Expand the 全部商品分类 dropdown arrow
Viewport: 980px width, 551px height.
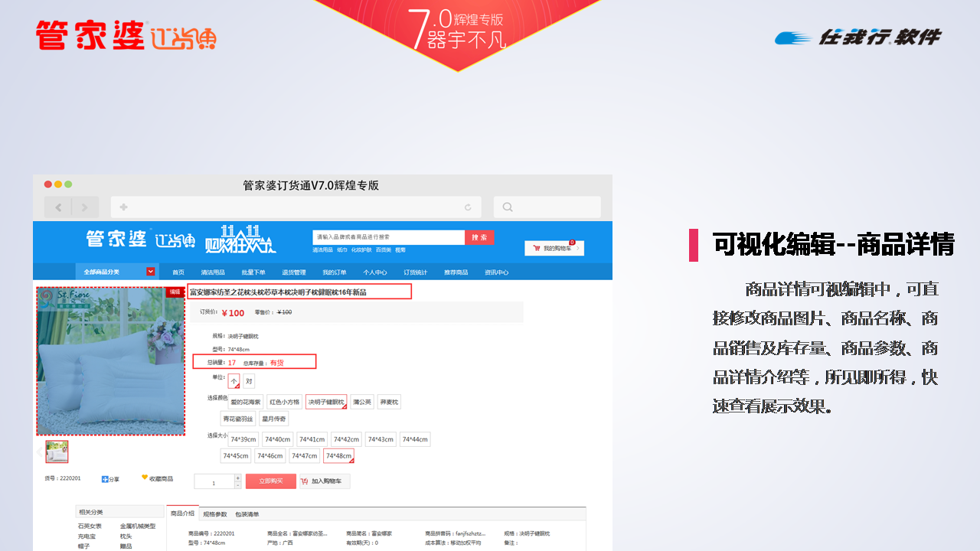[151, 272]
